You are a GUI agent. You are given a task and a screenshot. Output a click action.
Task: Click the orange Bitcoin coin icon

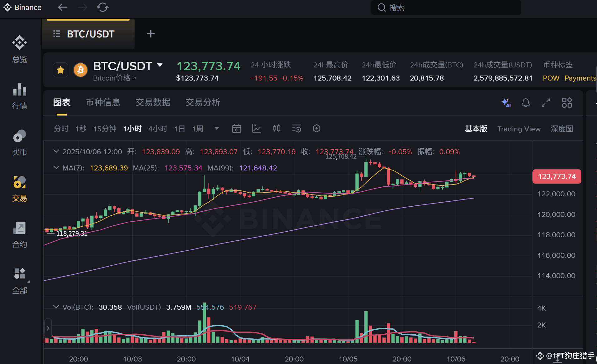[80, 70]
